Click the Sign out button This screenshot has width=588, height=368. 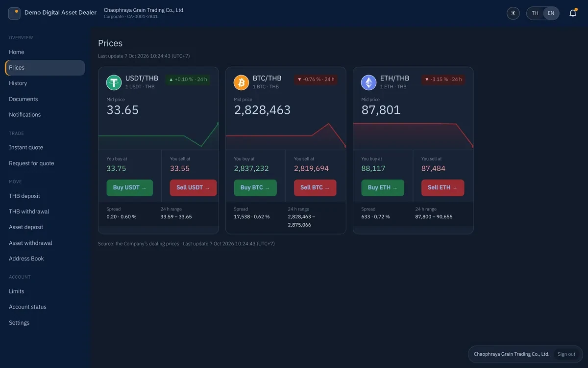[x=566, y=354]
